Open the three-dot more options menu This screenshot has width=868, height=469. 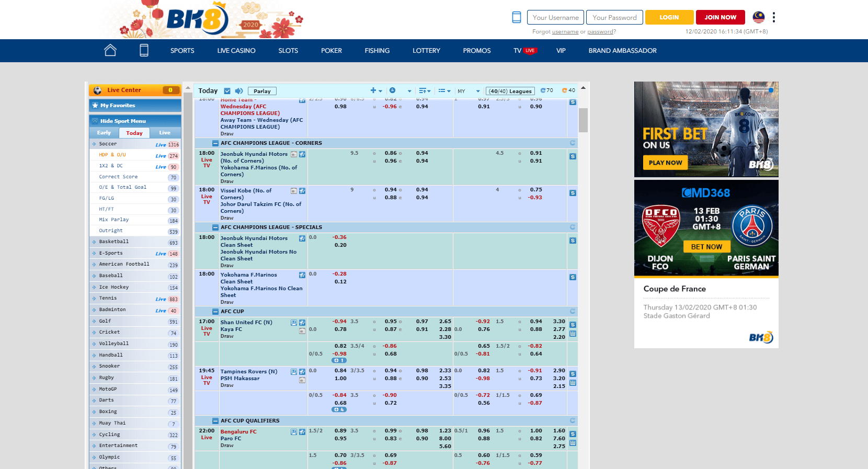click(774, 17)
